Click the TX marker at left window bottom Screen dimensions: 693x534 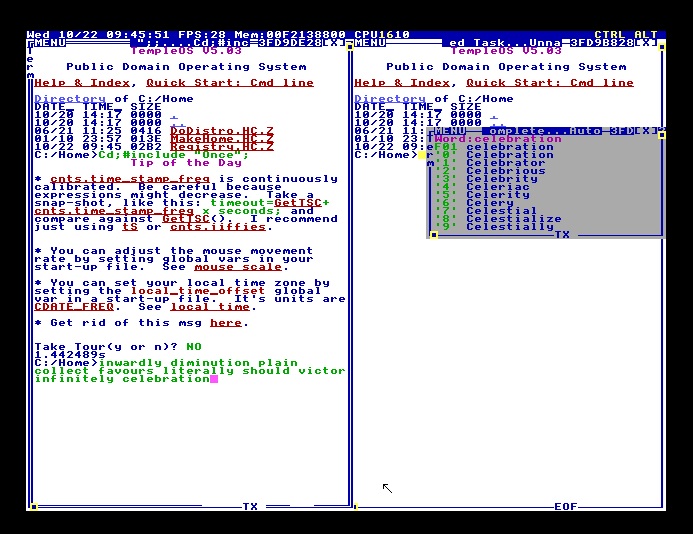click(x=250, y=507)
